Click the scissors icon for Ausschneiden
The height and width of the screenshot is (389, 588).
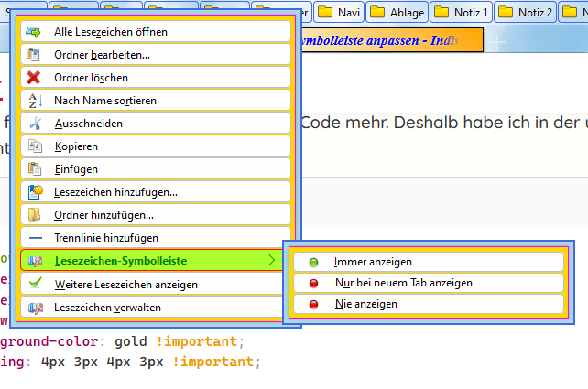(35, 124)
